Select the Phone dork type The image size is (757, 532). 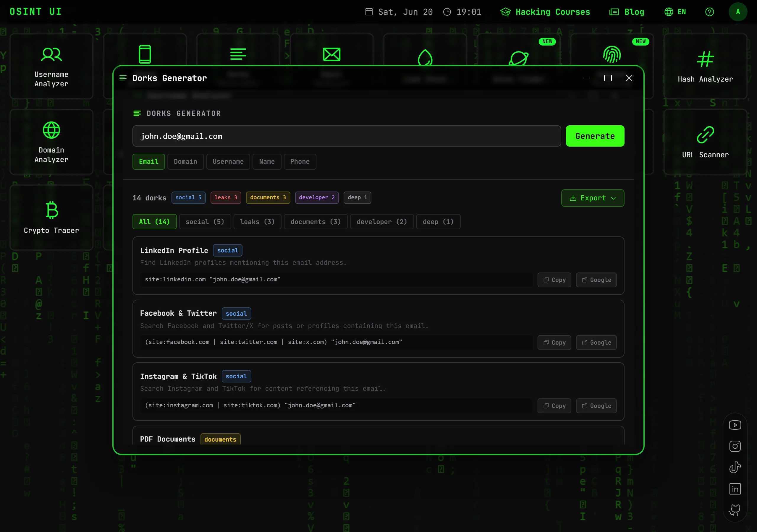(300, 161)
